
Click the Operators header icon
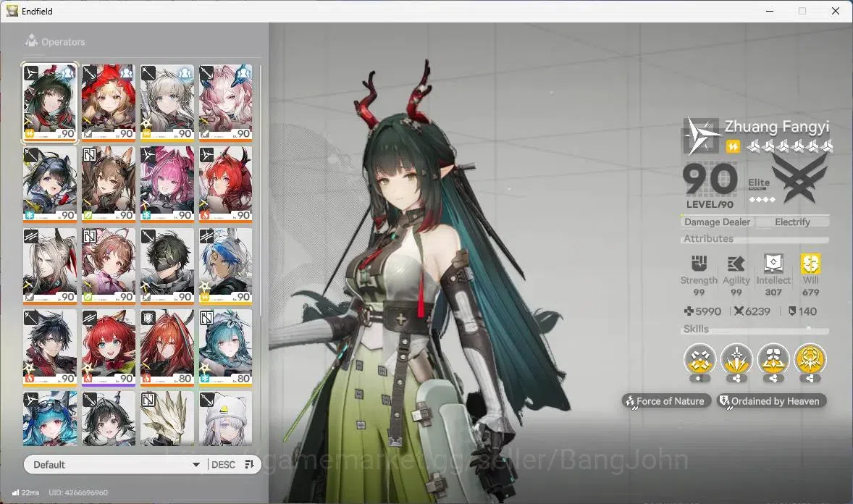point(32,41)
